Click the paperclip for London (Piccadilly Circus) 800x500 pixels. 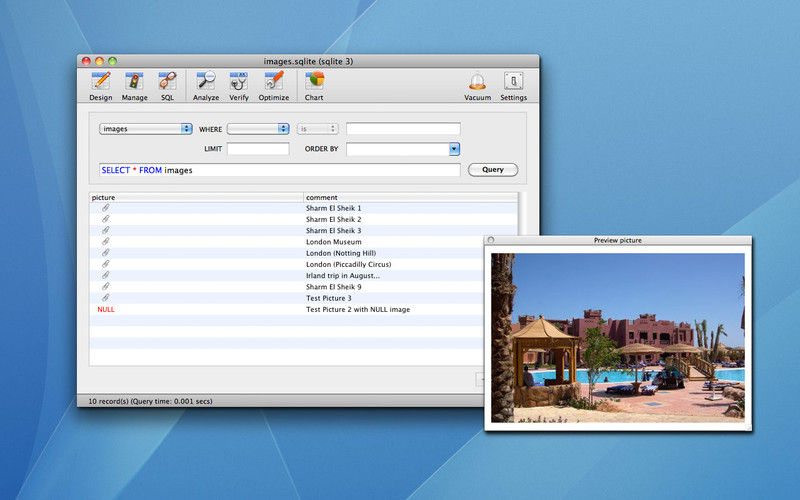(106, 264)
